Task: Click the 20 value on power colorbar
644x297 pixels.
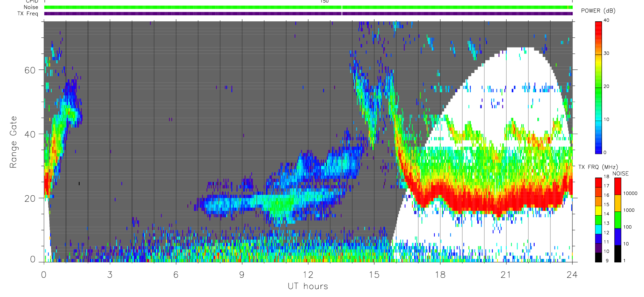Action: coord(606,86)
